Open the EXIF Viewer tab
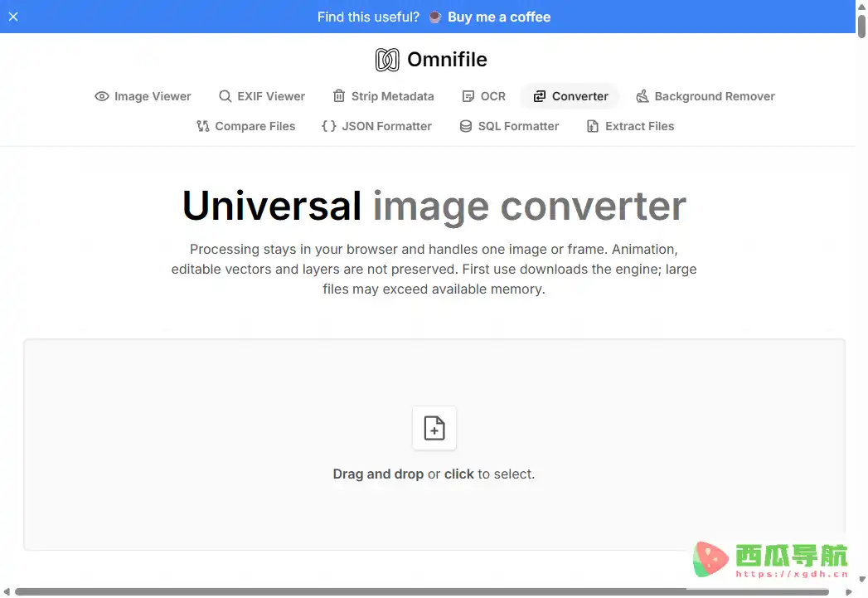This screenshot has width=868, height=598. [262, 96]
